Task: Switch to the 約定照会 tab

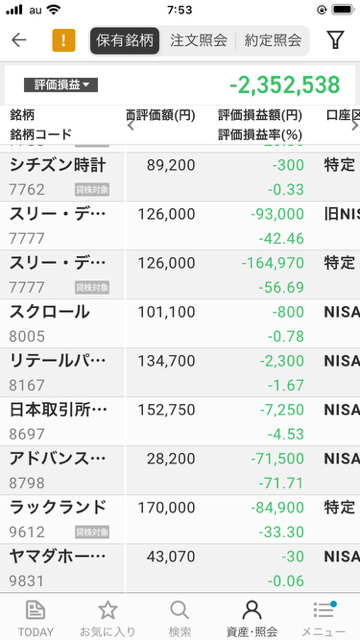Action: point(273,40)
